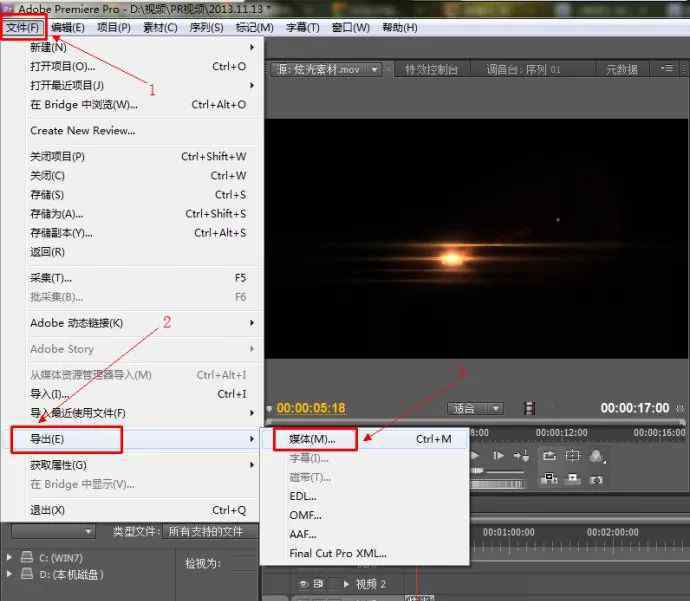The height and width of the screenshot is (601, 690).
Task: Choose 存储副本(Y)... menu entry
Action: pyautogui.click(x=142, y=233)
